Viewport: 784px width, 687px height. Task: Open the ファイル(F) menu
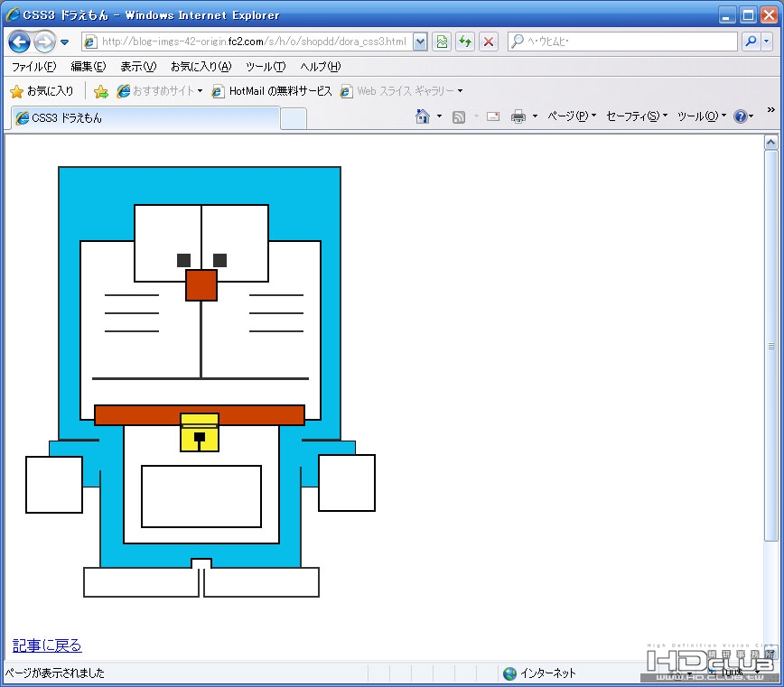(34, 67)
